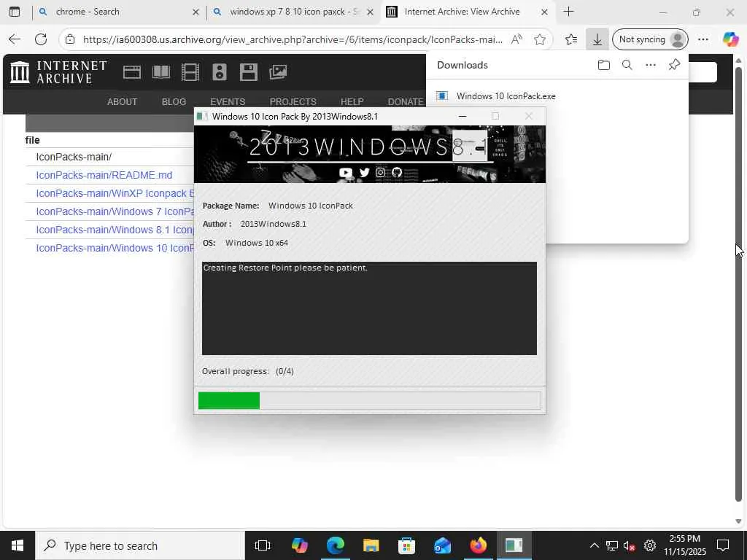
Task: Click the page vertical scrollbar thumb
Action: (738, 284)
